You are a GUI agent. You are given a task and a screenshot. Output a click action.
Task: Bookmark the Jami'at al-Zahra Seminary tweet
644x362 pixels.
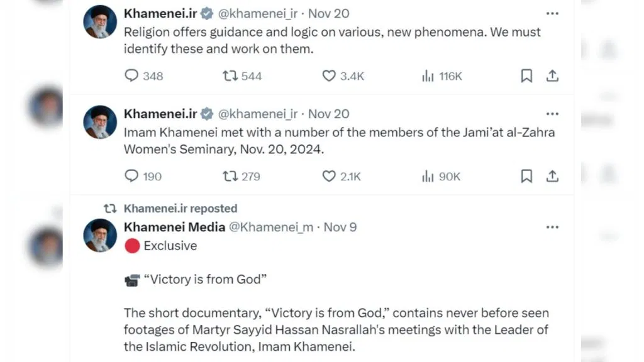coord(526,177)
